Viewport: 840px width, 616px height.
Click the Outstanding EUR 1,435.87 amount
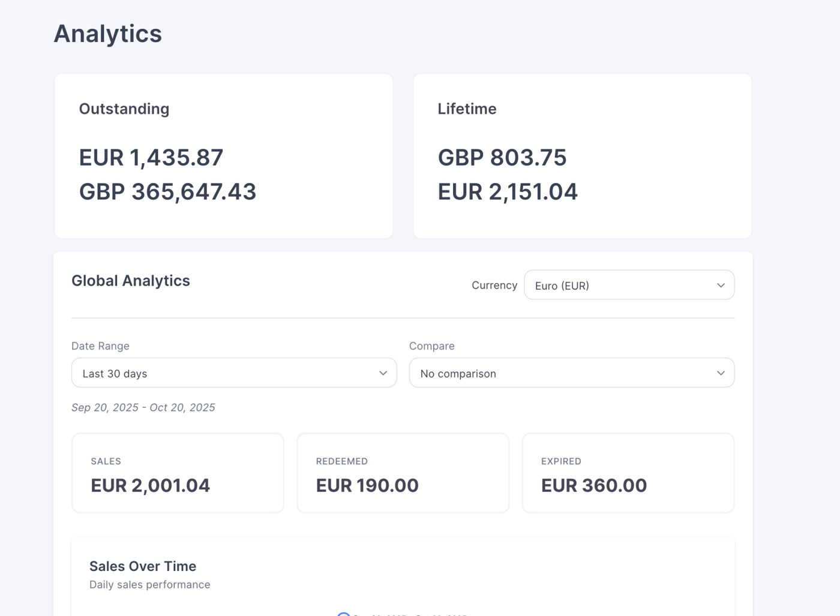151,158
